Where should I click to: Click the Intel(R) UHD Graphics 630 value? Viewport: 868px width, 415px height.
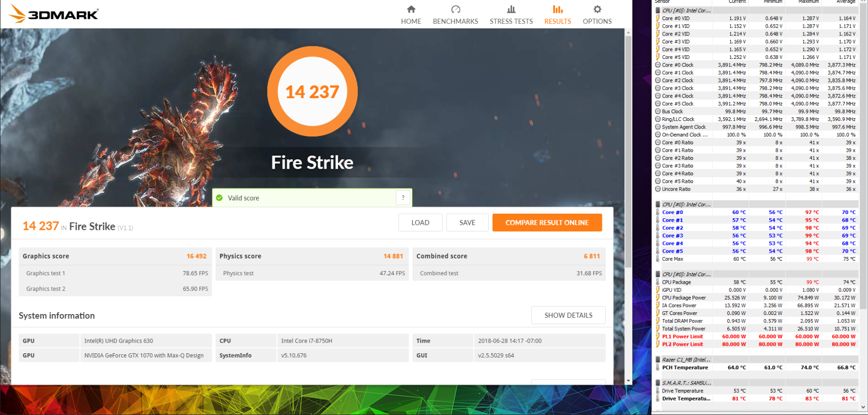coord(119,341)
